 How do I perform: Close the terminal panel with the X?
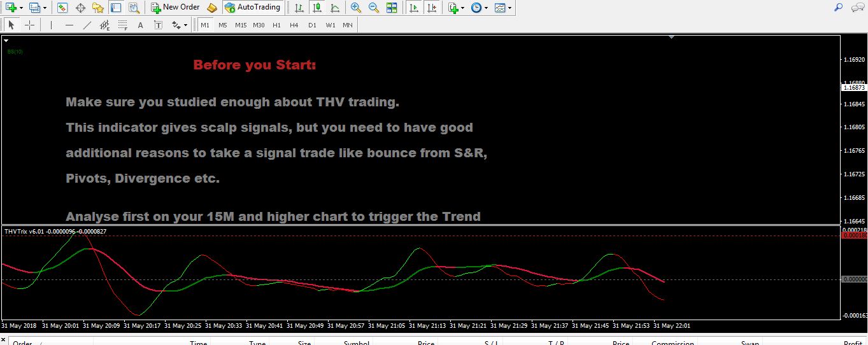tap(3, 340)
